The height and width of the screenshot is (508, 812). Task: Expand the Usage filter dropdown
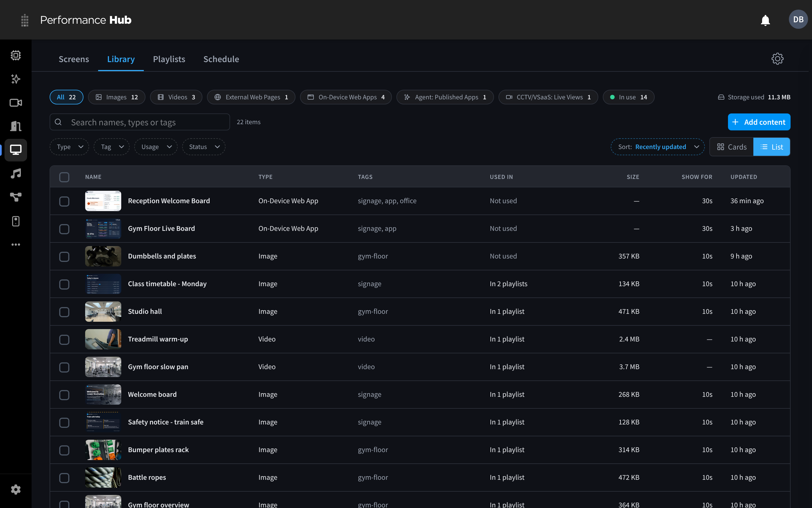156,147
